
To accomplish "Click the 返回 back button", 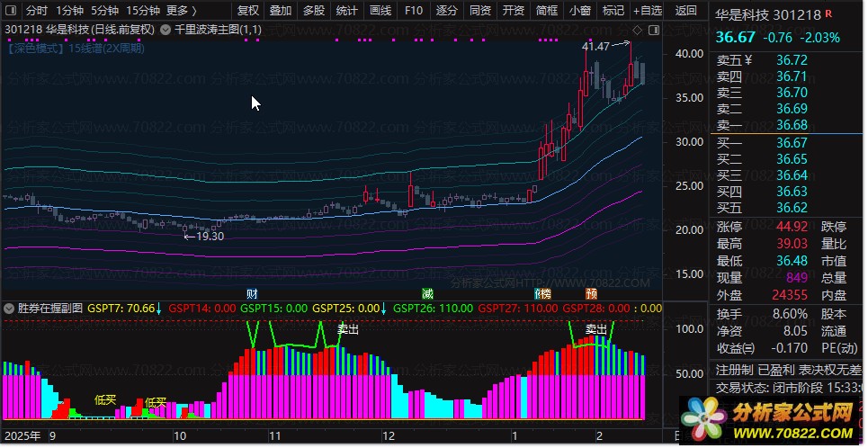I will pyautogui.click(x=686, y=11).
